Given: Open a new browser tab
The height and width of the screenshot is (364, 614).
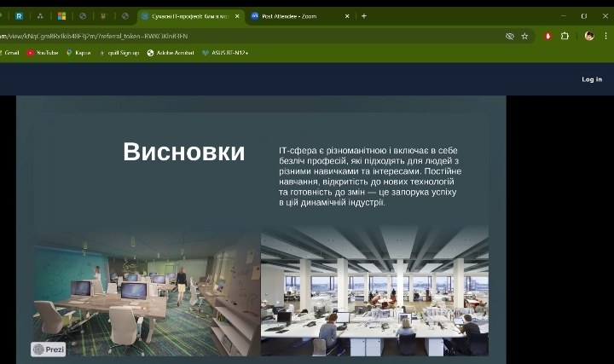Looking at the screenshot, I should [364, 16].
